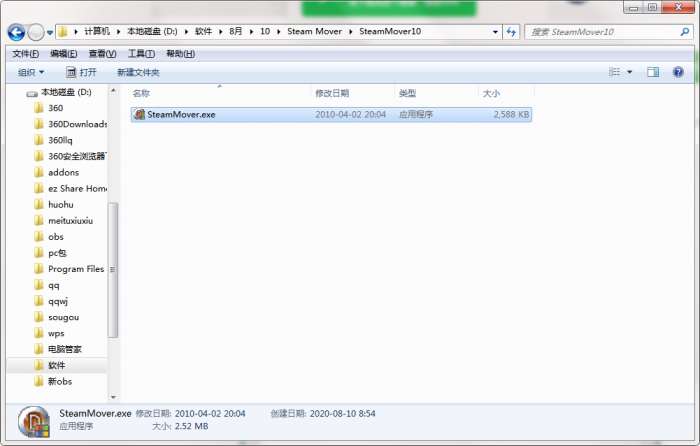Expand the 组织 toolbar dropdown
The width and height of the screenshot is (700, 446).
pos(31,72)
